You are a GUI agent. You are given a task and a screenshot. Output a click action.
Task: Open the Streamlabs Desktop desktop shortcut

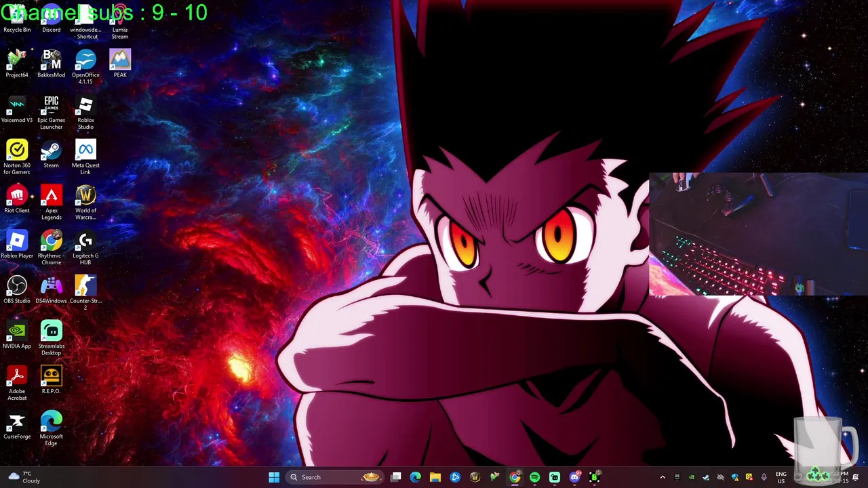[x=52, y=338]
